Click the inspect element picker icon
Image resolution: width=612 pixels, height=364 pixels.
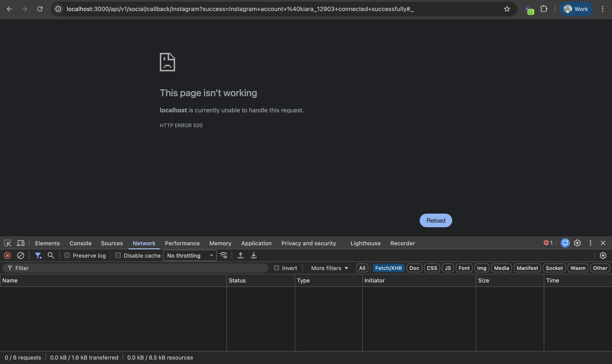7,243
